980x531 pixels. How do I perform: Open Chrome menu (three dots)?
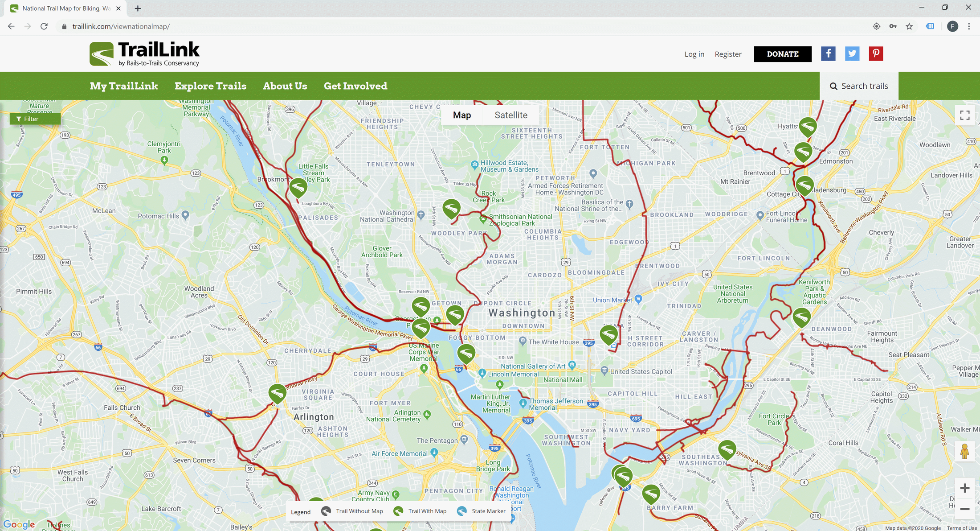click(969, 26)
